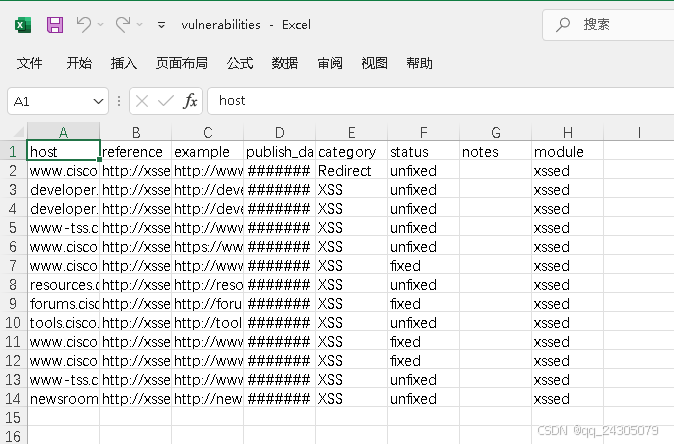Image resolution: width=674 pixels, height=444 pixels.
Task: Focus the 搜索 search box
Action: [x=608, y=24]
